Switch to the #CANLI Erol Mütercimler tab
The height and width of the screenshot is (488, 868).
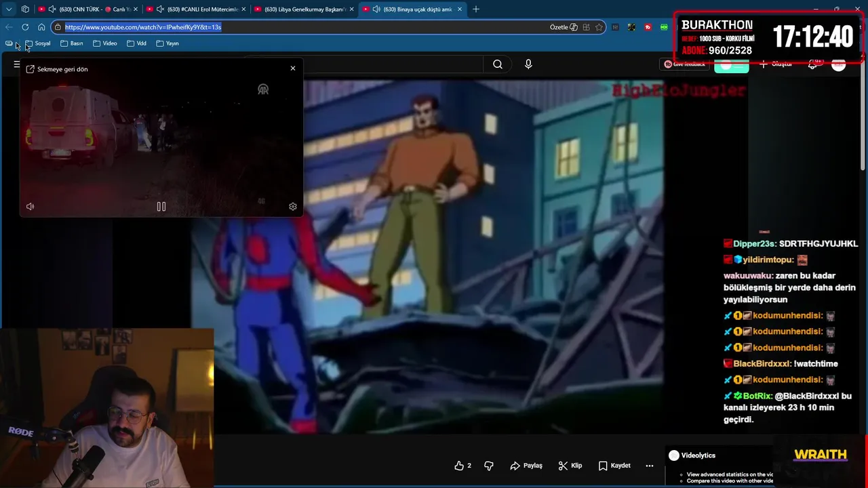(x=195, y=9)
